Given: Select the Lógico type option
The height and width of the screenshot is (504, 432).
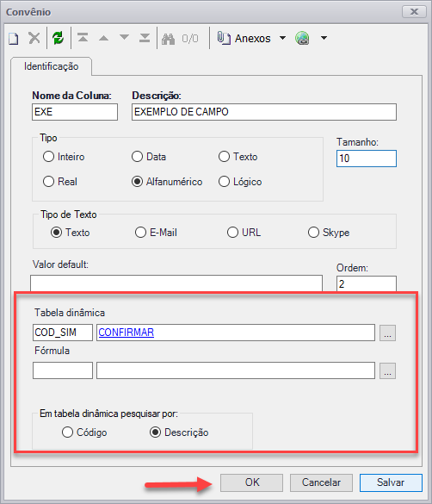Looking at the screenshot, I should (240, 182).
